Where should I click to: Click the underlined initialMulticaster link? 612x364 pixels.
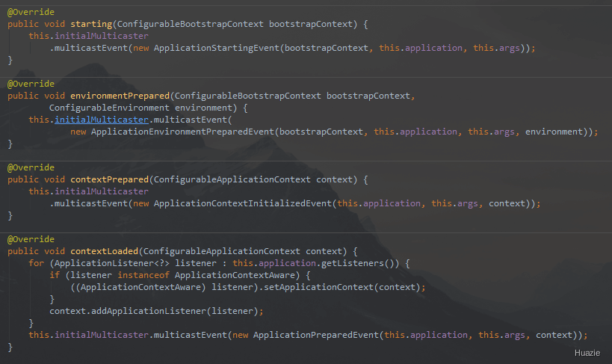click(x=102, y=120)
